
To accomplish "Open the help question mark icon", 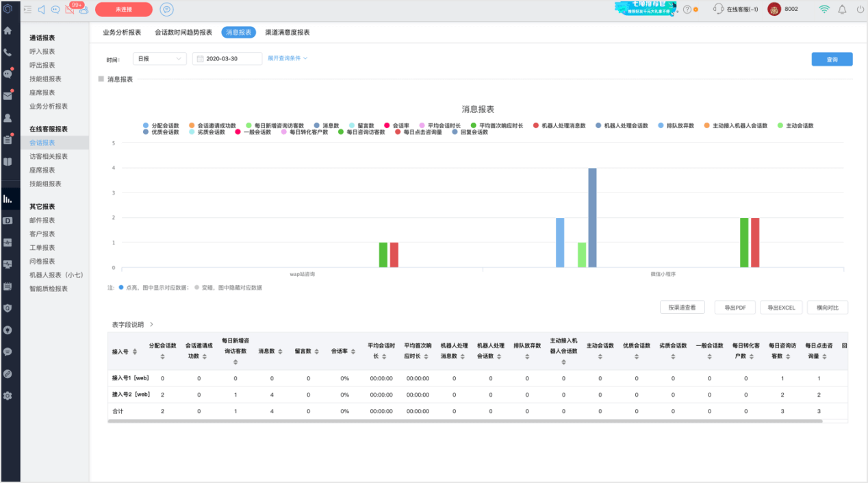I will tap(687, 10).
